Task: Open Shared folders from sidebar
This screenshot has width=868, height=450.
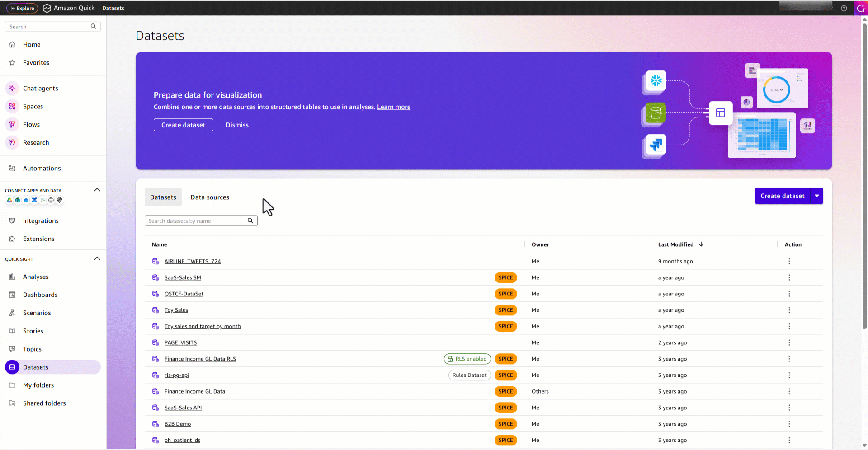Action: 44,403
